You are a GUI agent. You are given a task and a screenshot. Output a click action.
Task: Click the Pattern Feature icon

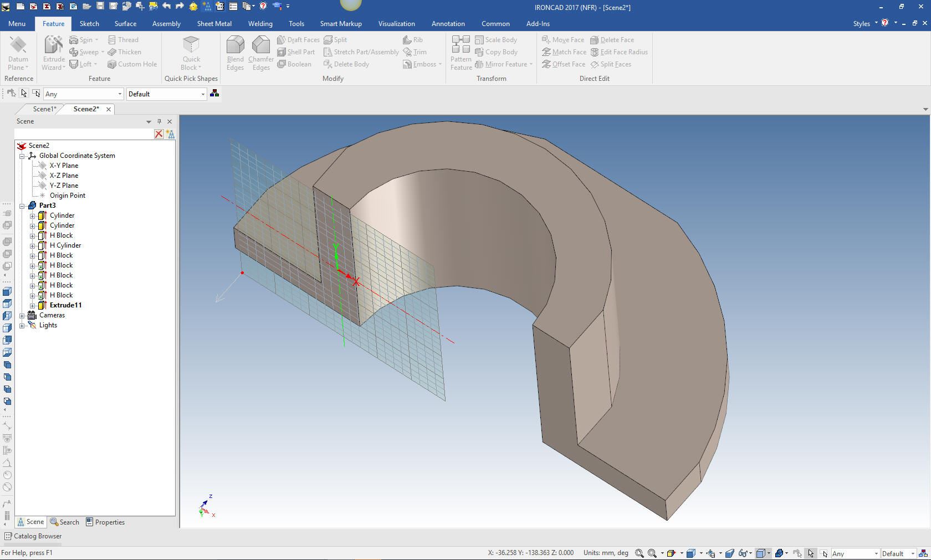pyautogui.click(x=461, y=45)
